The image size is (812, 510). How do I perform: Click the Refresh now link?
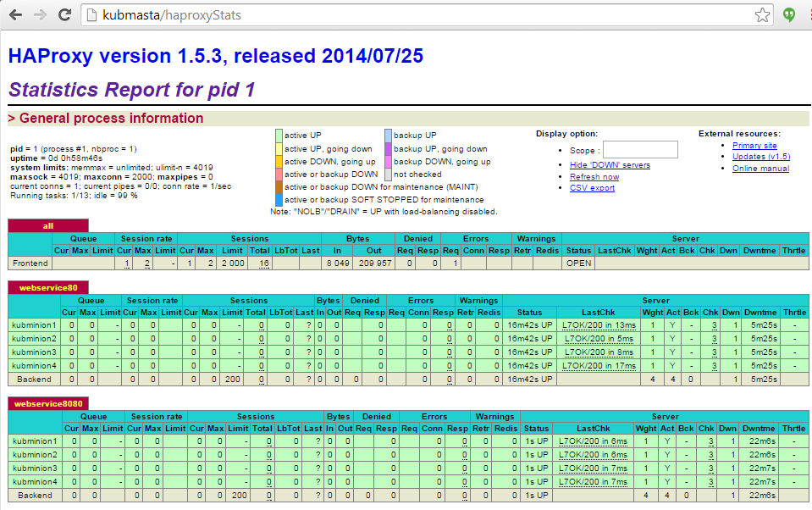click(594, 177)
